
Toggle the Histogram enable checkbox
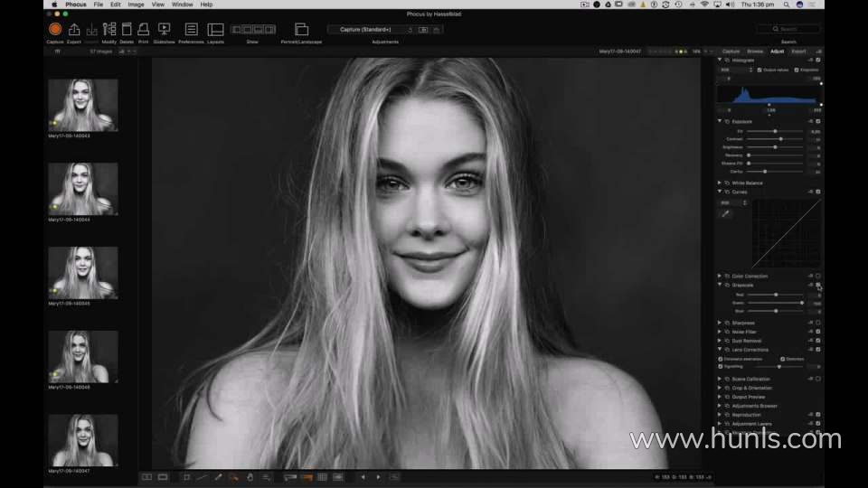[818, 60]
